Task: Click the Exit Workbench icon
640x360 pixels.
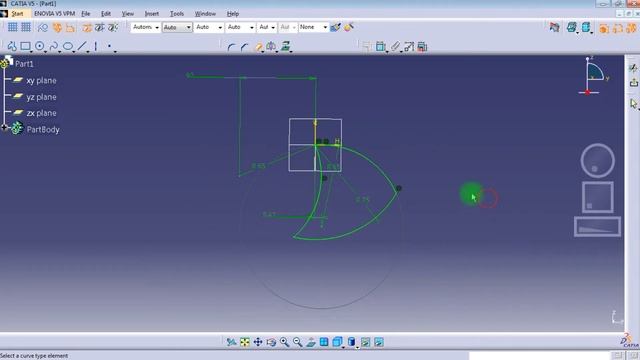Action: point(633,83)
